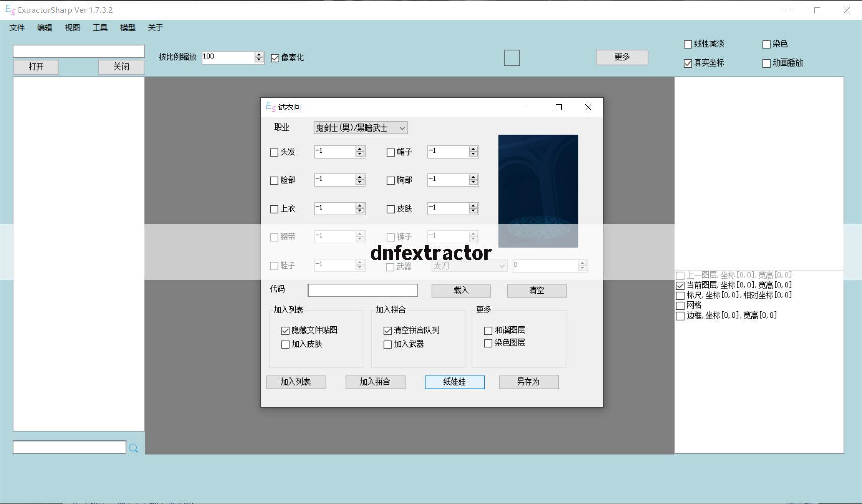Viewport: 862px width, 504px height.
Task: Click the 另存为 button
Action: (528, 382)
